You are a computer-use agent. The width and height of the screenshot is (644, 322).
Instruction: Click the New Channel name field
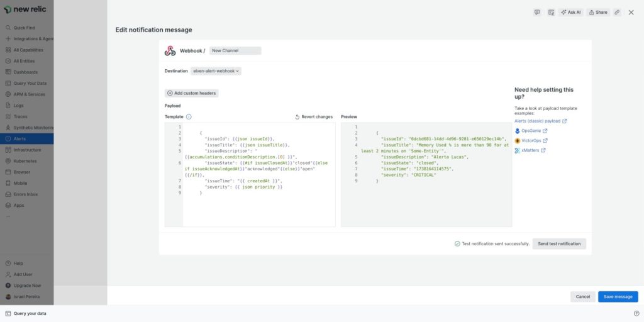coord(235,51)
